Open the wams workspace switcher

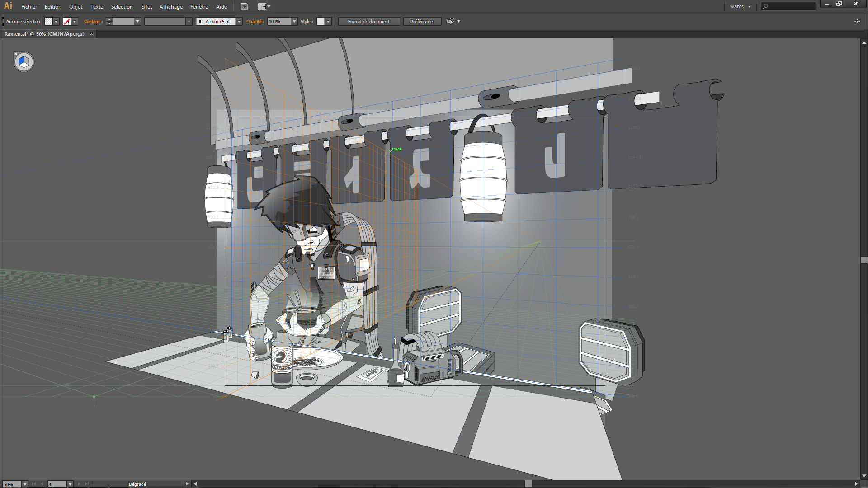(740, 7)
